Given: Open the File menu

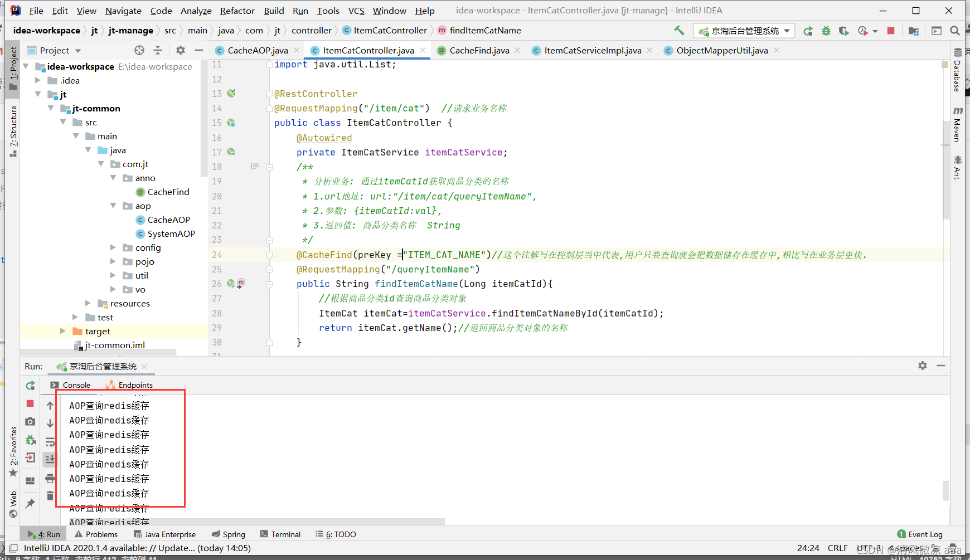Looking at the screenshot, I should pos(36,11).
